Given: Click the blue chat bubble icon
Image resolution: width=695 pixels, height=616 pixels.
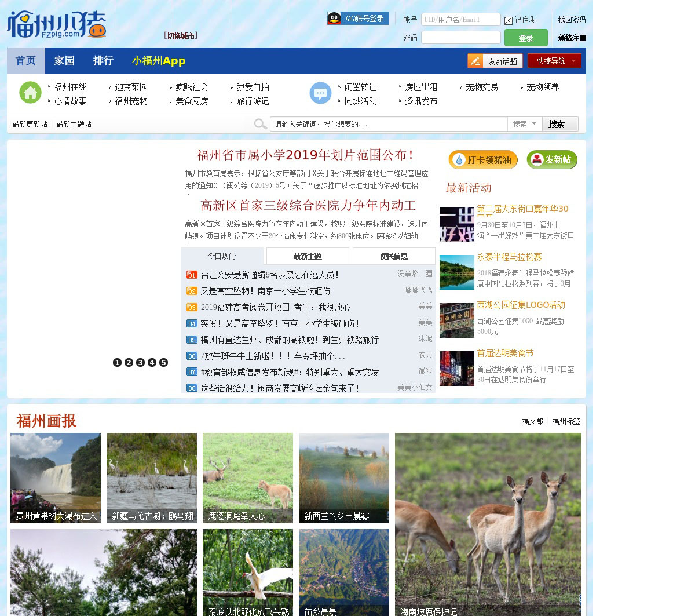Looking at the screenshot, I should click(320, 93).
